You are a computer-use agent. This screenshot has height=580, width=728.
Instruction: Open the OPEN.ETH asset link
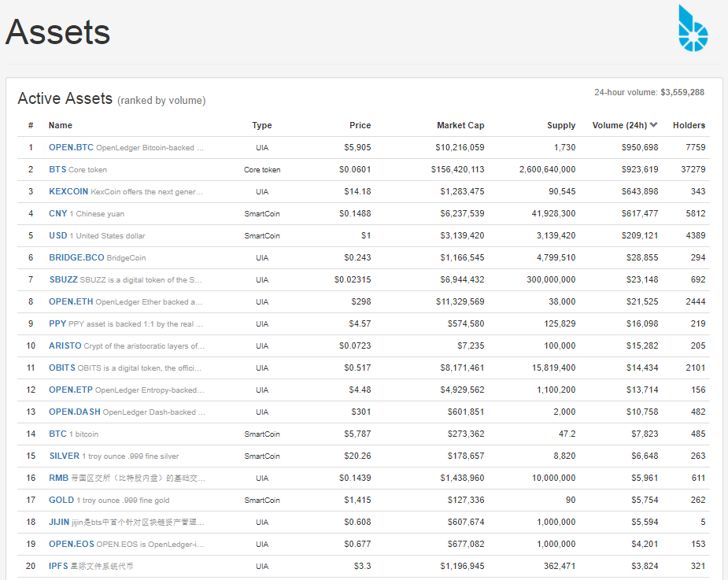71,302
